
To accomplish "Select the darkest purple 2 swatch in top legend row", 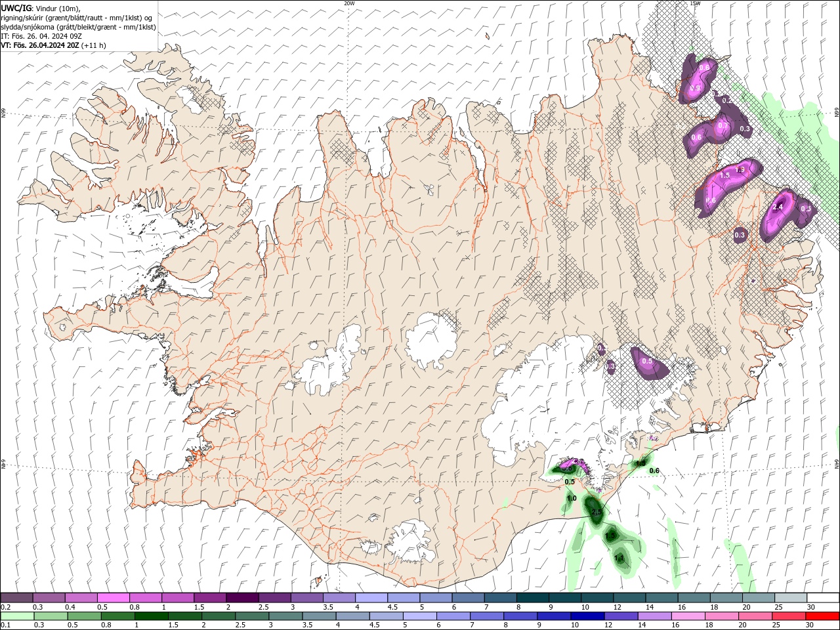I will [242, 598].
